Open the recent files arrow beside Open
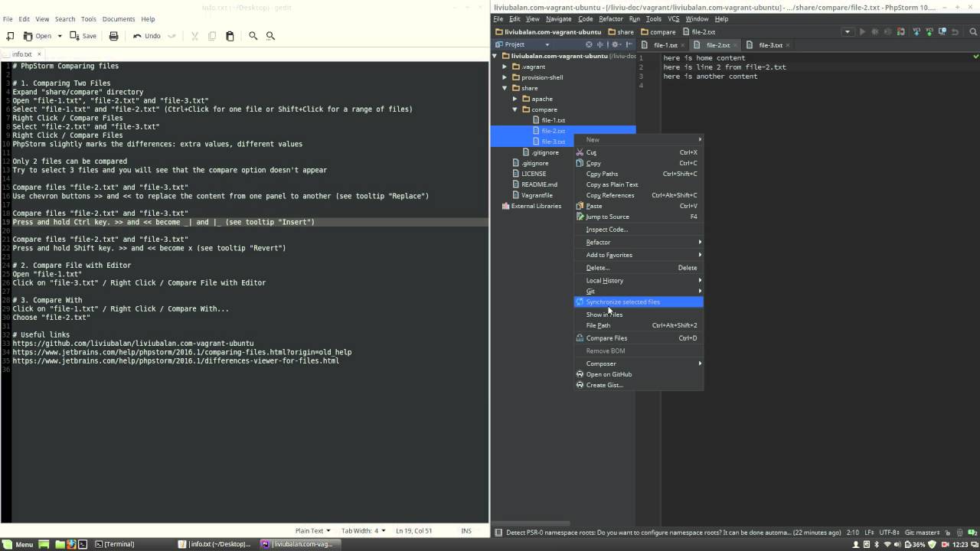 tap(58, 36)
